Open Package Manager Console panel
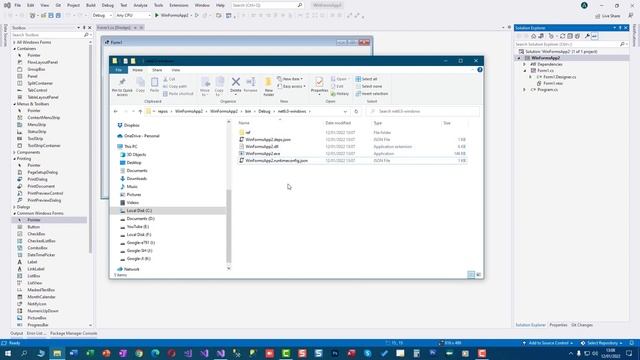 73,333
